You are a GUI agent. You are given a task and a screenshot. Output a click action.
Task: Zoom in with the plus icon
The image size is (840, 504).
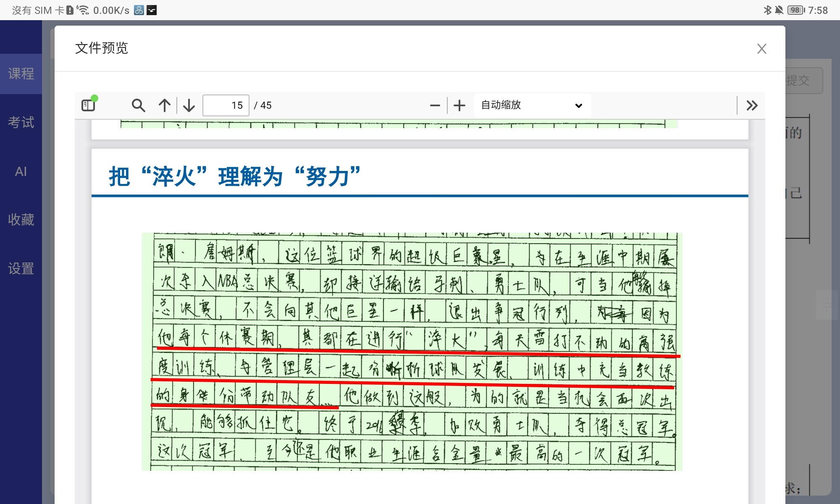pyautogui.click(x=459, y=105)
